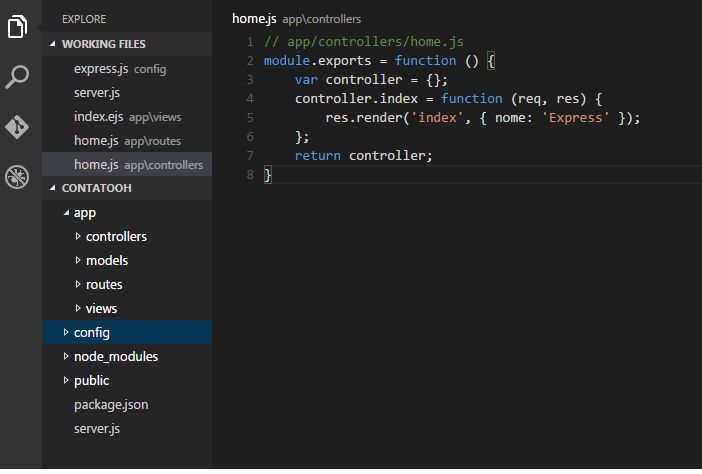Select home.js app\controllers working file
This screenshot has width=702, height=474.
coord(127,165)
